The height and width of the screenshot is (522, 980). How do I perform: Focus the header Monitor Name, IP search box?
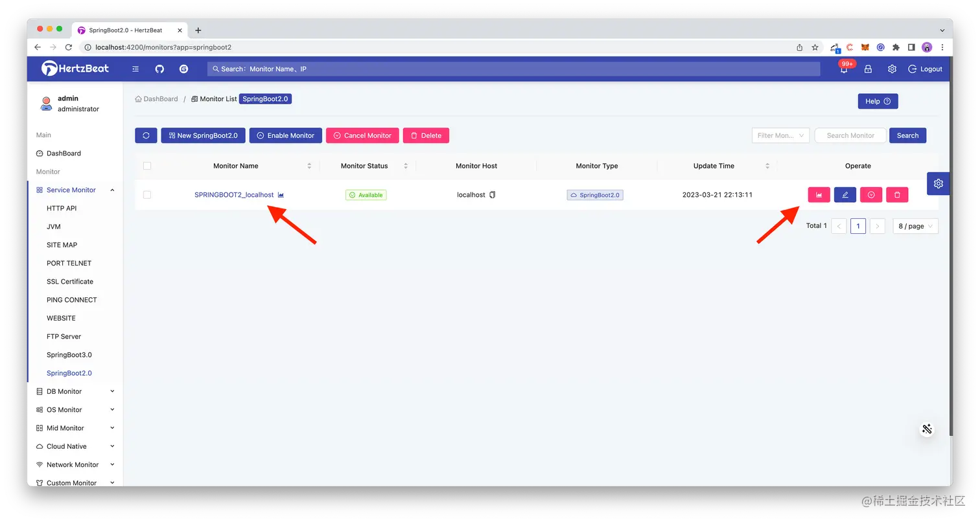pyautogui.click(x=514, y=69)
